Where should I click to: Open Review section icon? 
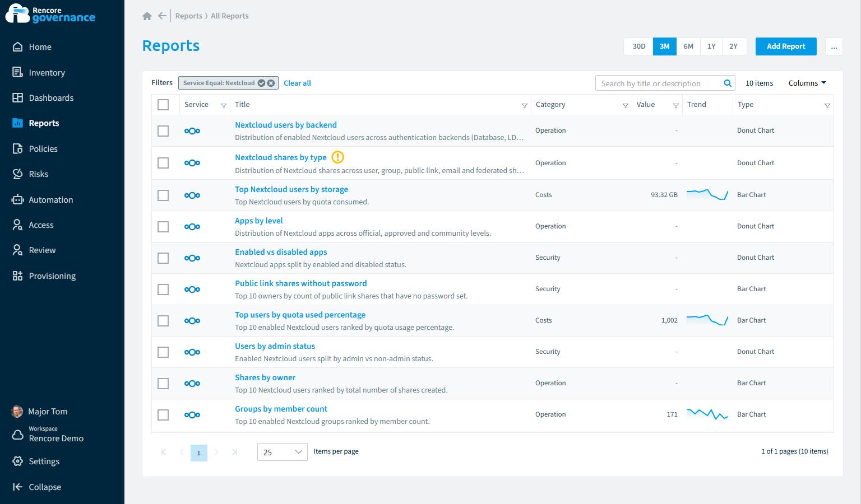[18, 250]
